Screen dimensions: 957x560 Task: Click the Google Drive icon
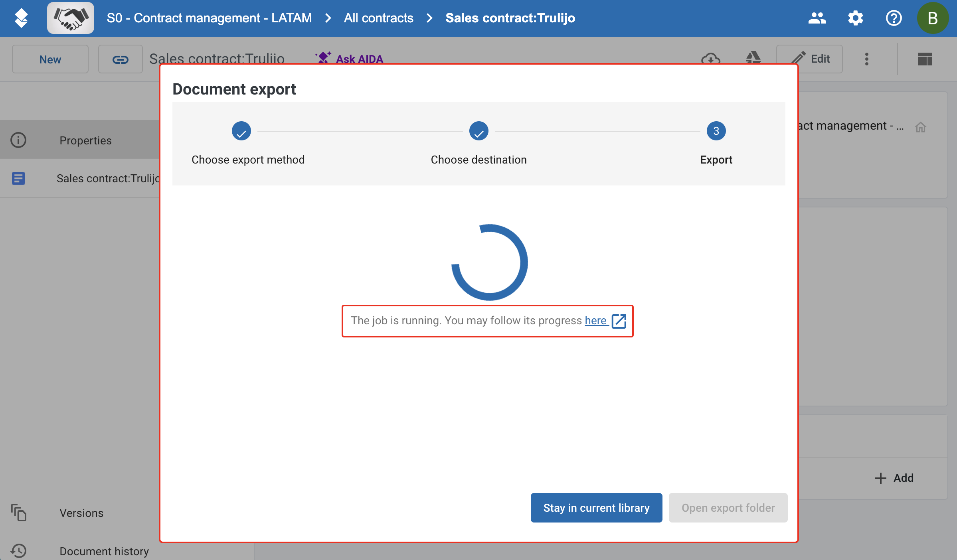coord(753,58)
